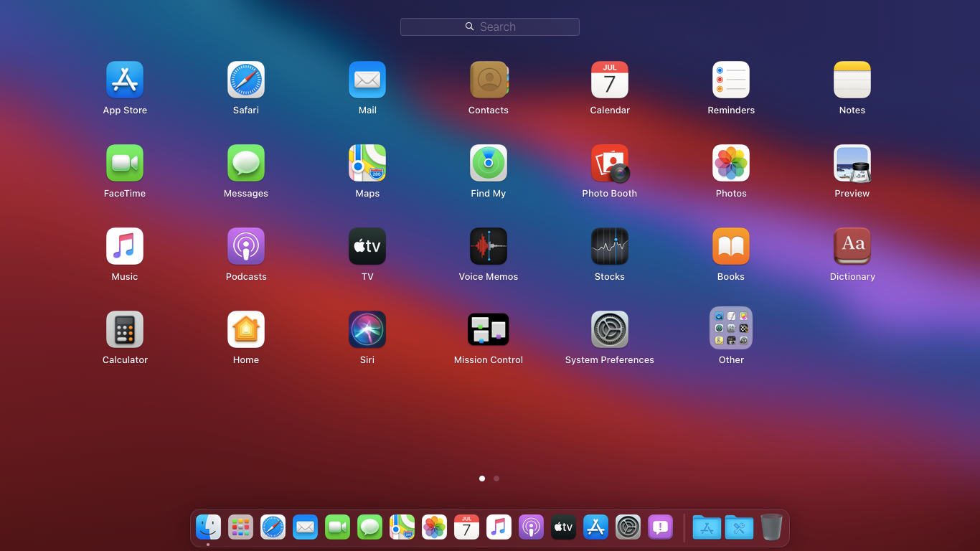Open FaceTime from the Dock
The image size is (980, 551).
pos(338,527)
